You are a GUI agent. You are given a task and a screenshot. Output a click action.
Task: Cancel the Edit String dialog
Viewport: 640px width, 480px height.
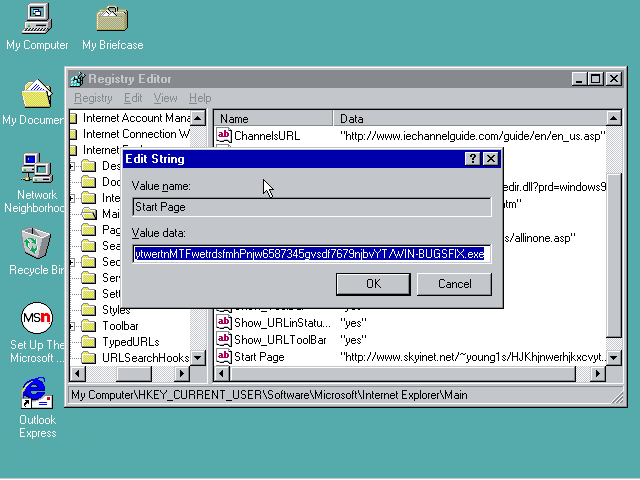(454, 284)
